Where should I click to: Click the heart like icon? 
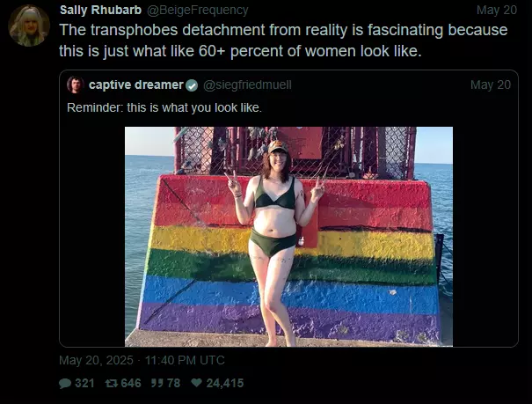[x=196, y=383]
